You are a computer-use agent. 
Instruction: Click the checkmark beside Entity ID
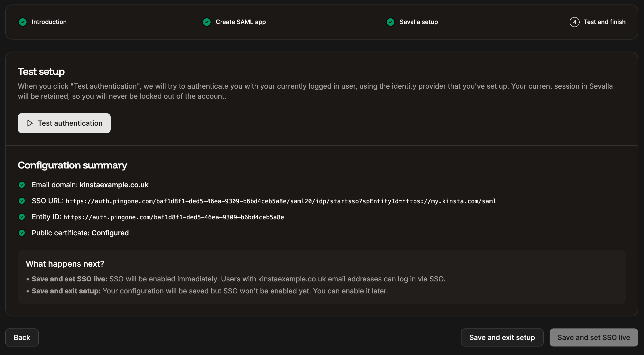click(22, 217)
